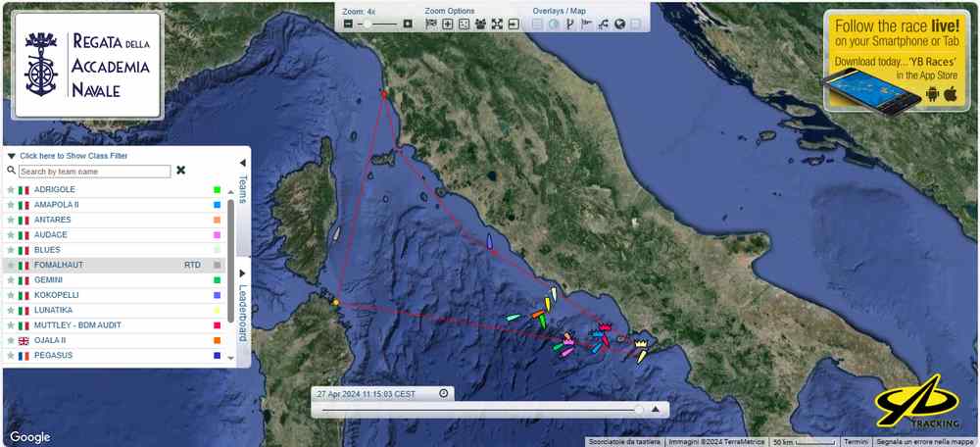The width and height of the screenshot is (980, 447).
Task: Open the Termini link at map bottom
Action: (x=856, y=442)
